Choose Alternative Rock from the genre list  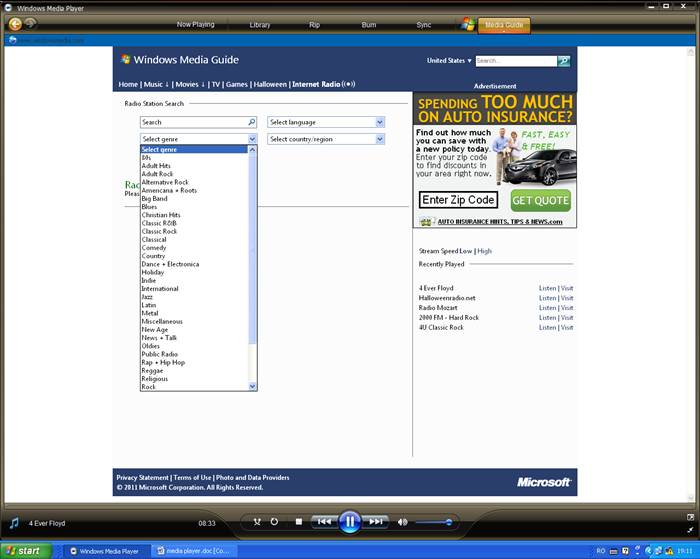pos(194,182)
